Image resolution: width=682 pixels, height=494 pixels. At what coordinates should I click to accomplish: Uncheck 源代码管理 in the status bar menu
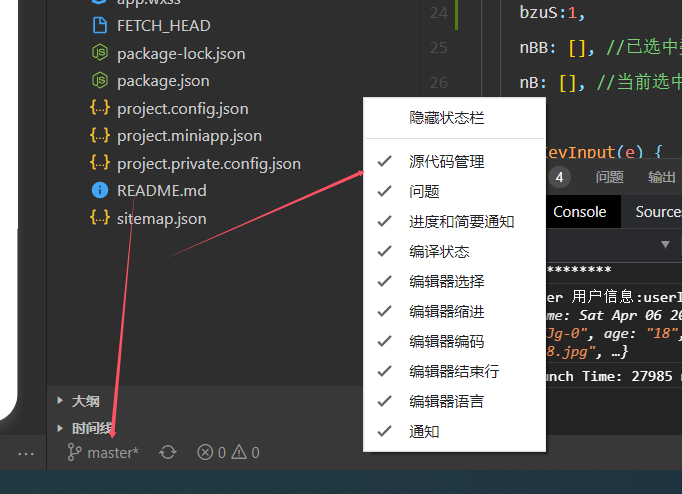455,161
